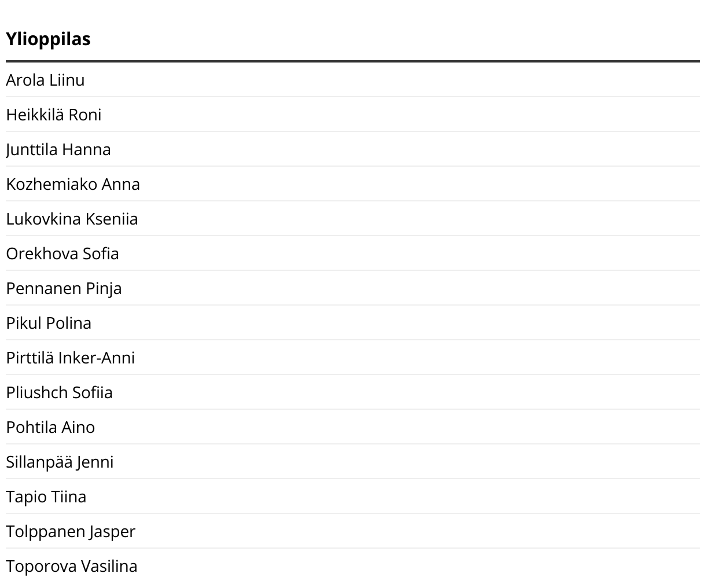Image resolution: width=706 pixels, height=588 pixels.
Task: Click the first name Jasper
Action: tap(112, 531)
